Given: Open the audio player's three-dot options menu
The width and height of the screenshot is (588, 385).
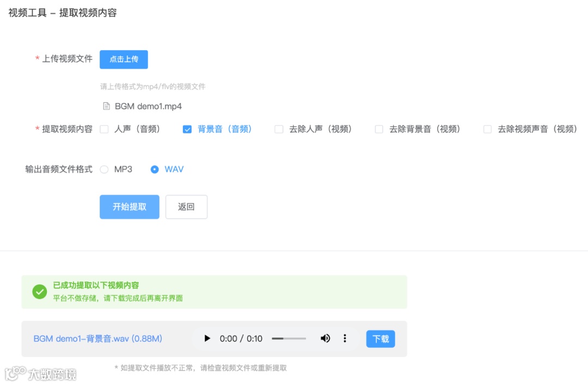Looking at the screenshot, I should click(x=345, y=338).
